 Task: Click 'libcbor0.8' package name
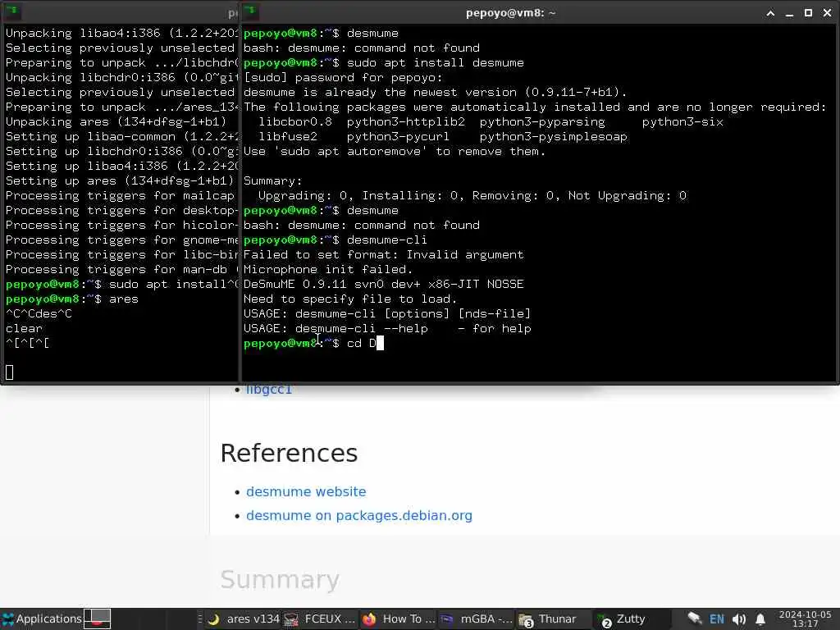pyautogui.click(x=295, y=122)
